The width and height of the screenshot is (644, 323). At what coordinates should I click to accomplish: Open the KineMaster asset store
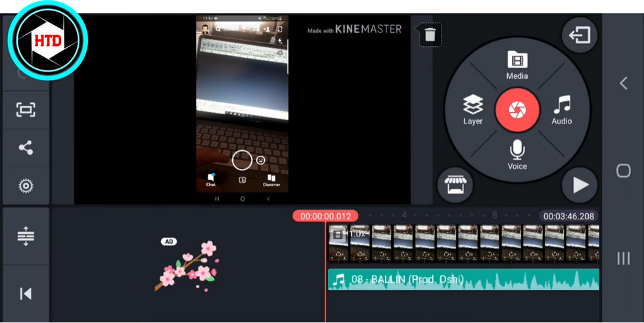click(455, 185)
